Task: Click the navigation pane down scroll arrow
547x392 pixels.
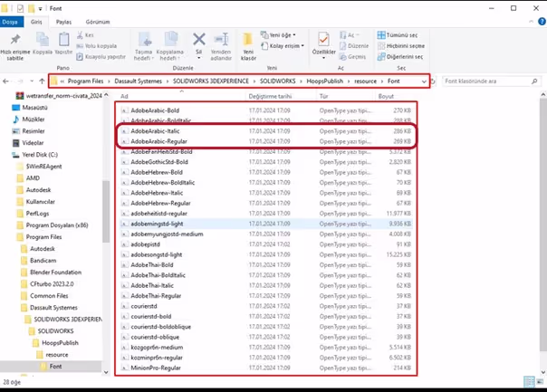Action: point(106,372)
